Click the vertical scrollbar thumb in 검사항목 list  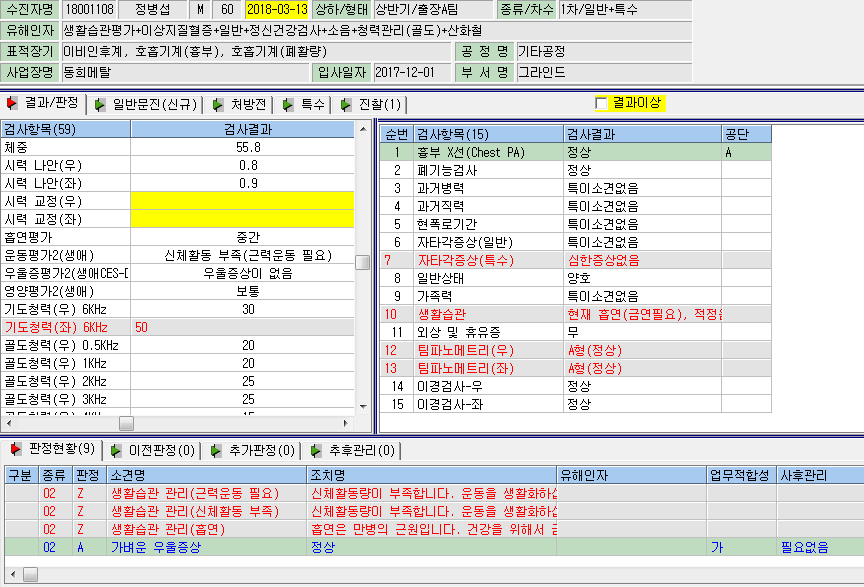(363, 262)
